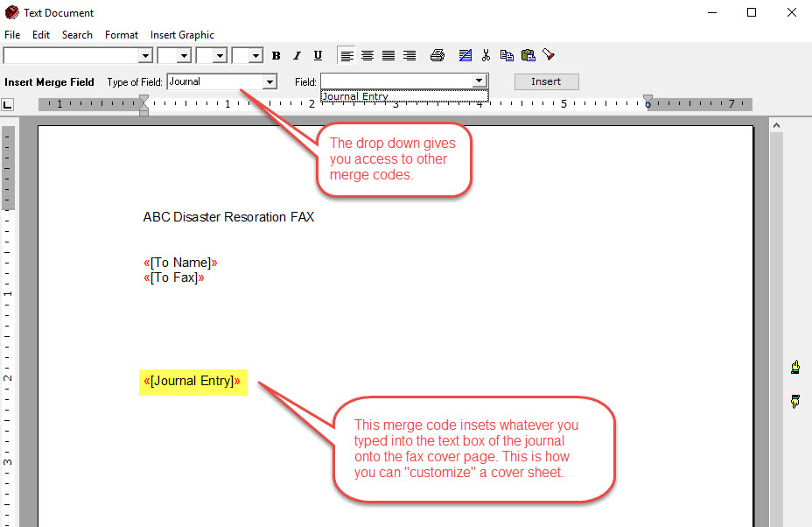
Task: Open the third toolbar combo box
Action: coord(220,55)
